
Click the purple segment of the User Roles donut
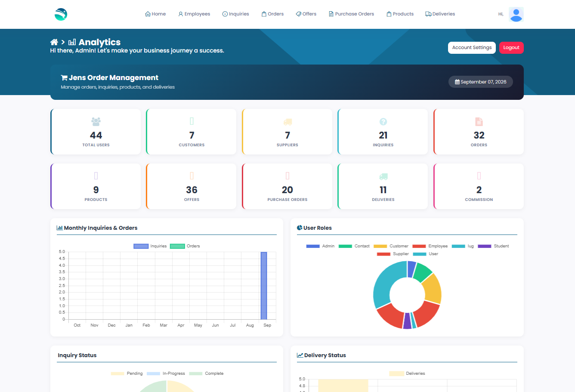pyautogui.click(x=407, y=321)
